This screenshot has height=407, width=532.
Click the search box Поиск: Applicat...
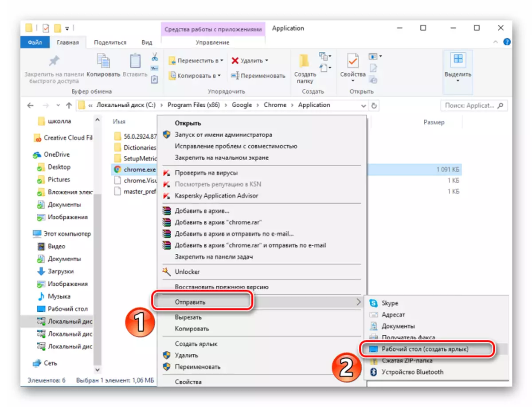click(x=474, y=105)
